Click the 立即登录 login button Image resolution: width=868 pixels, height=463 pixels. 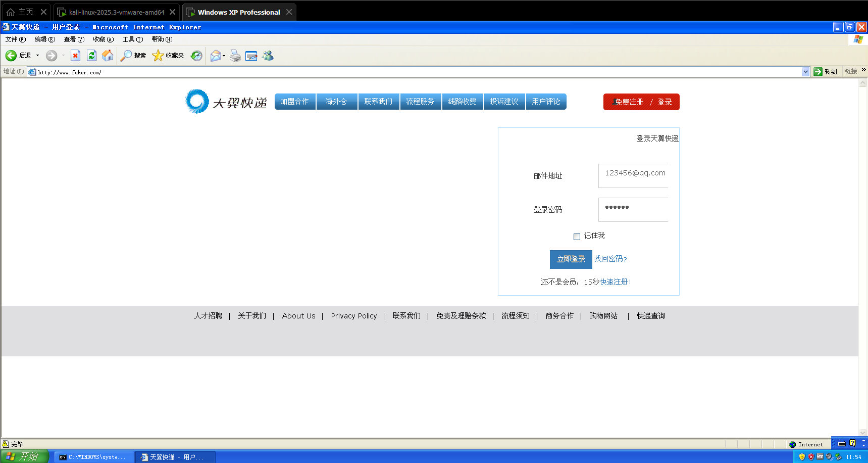(571, 259)
